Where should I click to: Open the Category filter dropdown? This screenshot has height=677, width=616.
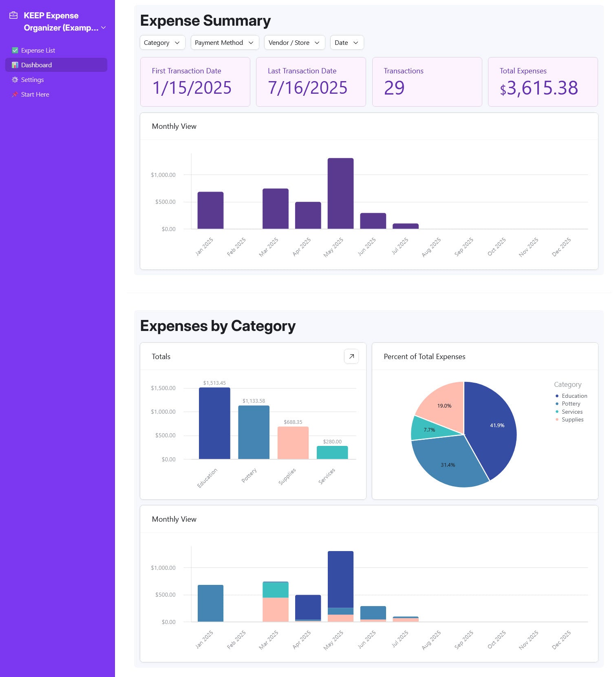point(162,43)
